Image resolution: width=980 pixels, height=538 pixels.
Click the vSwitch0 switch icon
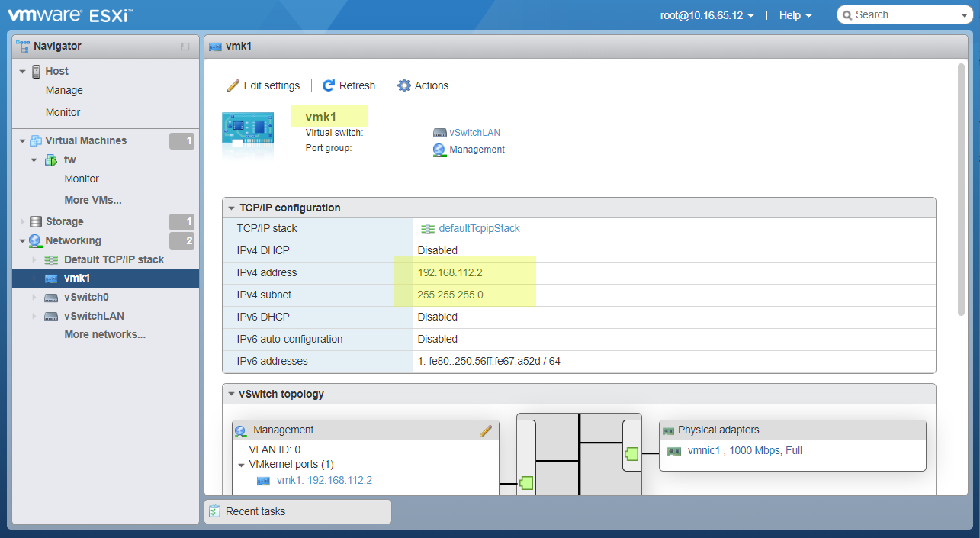pyautogui.click(x=51, y=297)
